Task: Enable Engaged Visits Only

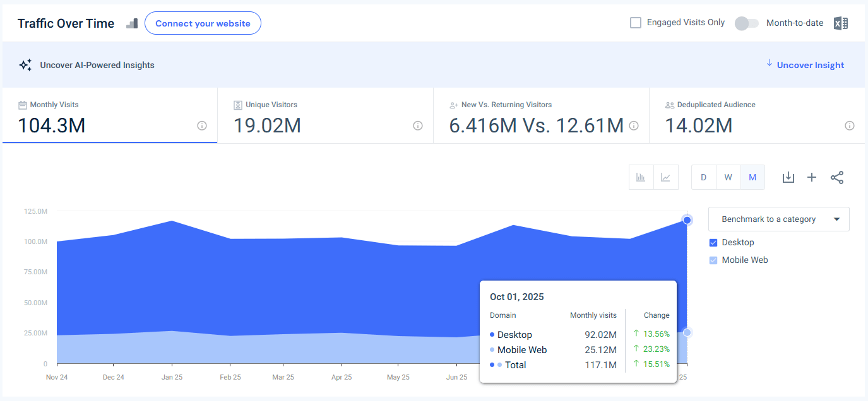Action: 635,22
